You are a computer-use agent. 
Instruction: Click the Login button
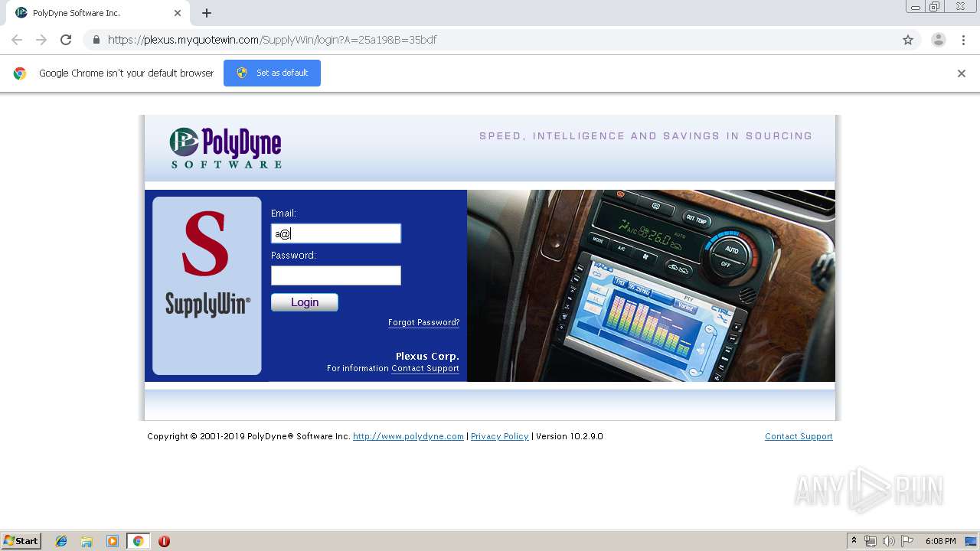[305, 302]
